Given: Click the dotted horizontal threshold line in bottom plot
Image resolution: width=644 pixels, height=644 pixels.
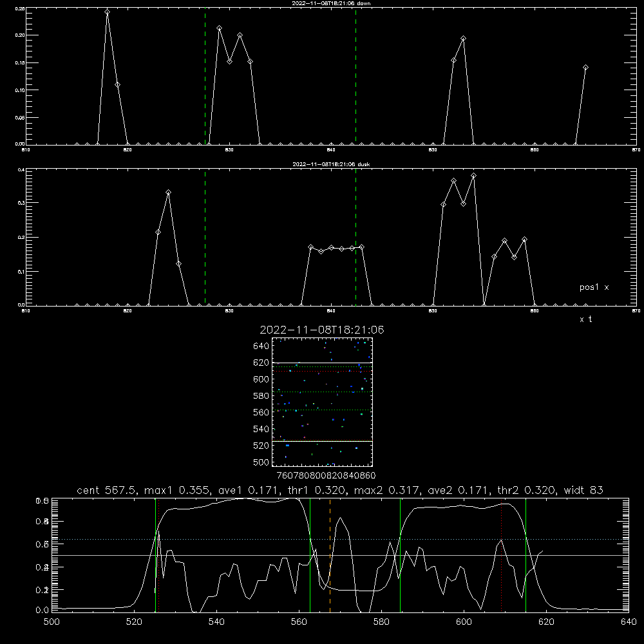Looking at the screenshot, I should point(340,539).
